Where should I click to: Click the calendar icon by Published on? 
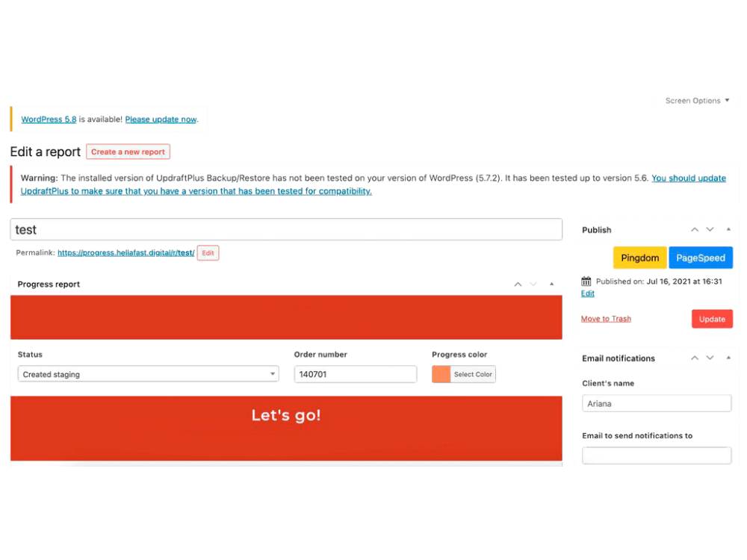(586, 281)
